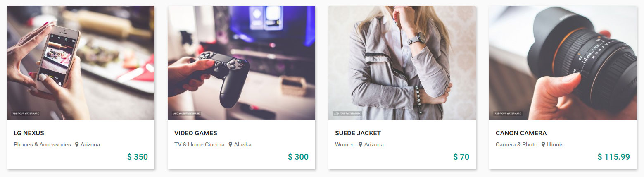The width and height of the screenshot is (644, 177).
Task: Click the $ 70 price on Suede Jacket
Action: pos(461,157)
